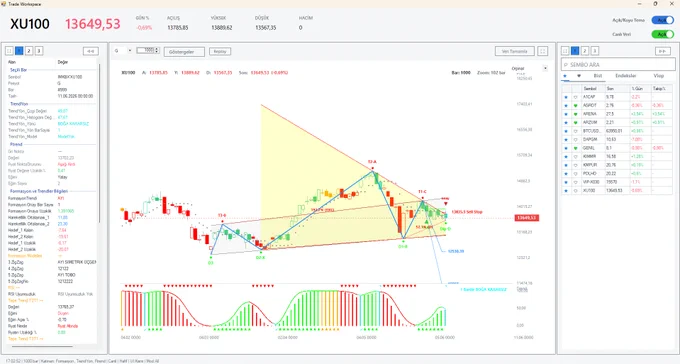Toggle the Canlı Veri live data switch
The height and width of the screenshot is (364, 680).
click(662, 34)
